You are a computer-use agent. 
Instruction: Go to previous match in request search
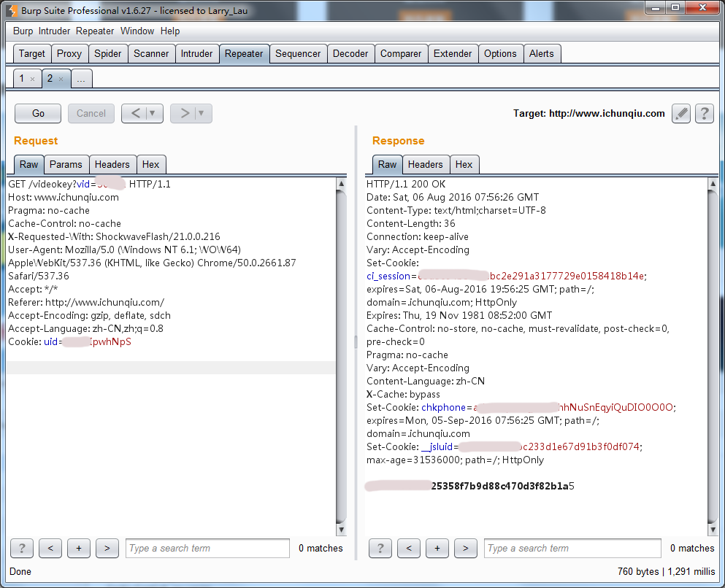tap(50, 548)
